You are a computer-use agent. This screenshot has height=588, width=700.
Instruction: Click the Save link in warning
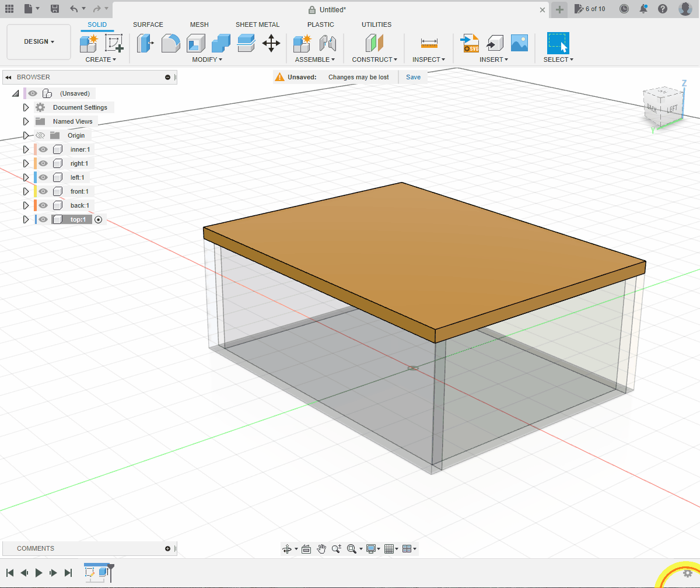tap(413, 77)
